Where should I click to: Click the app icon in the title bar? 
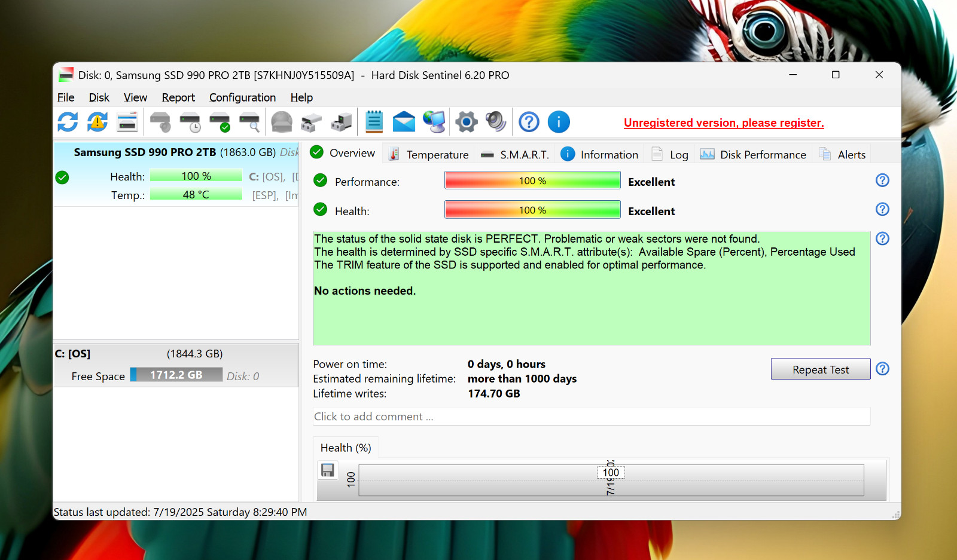[66, 75]
